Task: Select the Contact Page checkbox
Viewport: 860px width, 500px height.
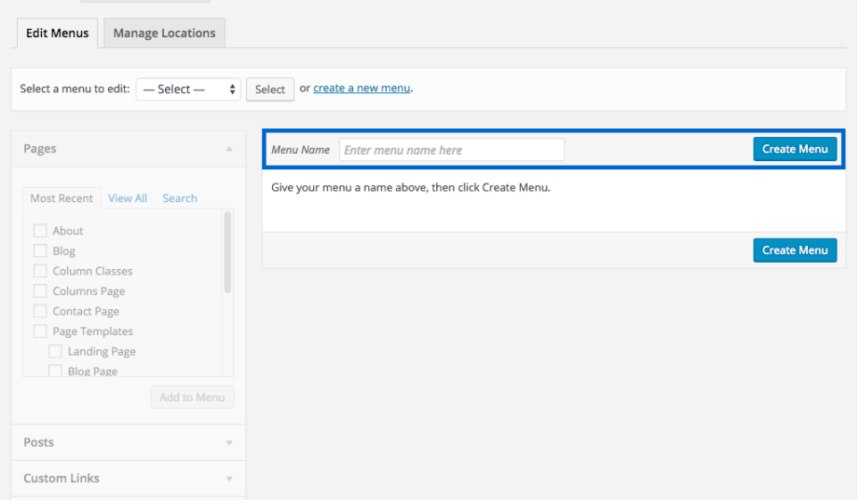Action: [x=40, y=311]
